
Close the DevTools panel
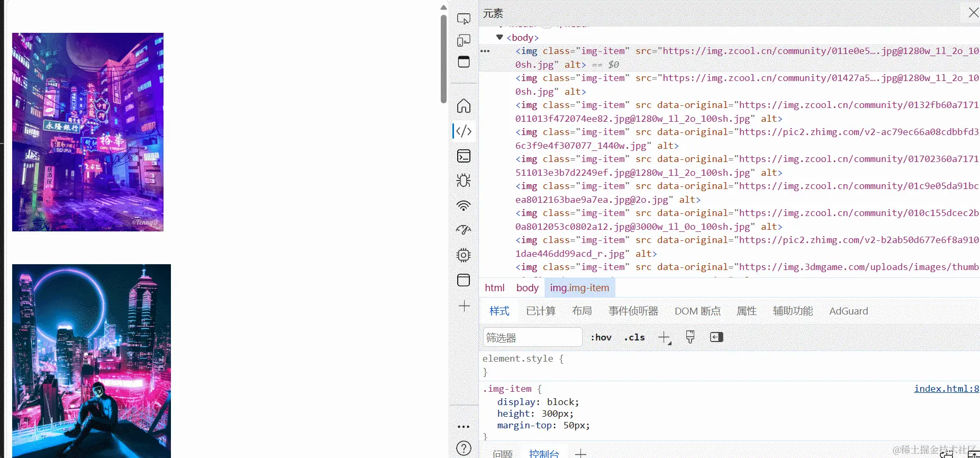pos(974,13)
